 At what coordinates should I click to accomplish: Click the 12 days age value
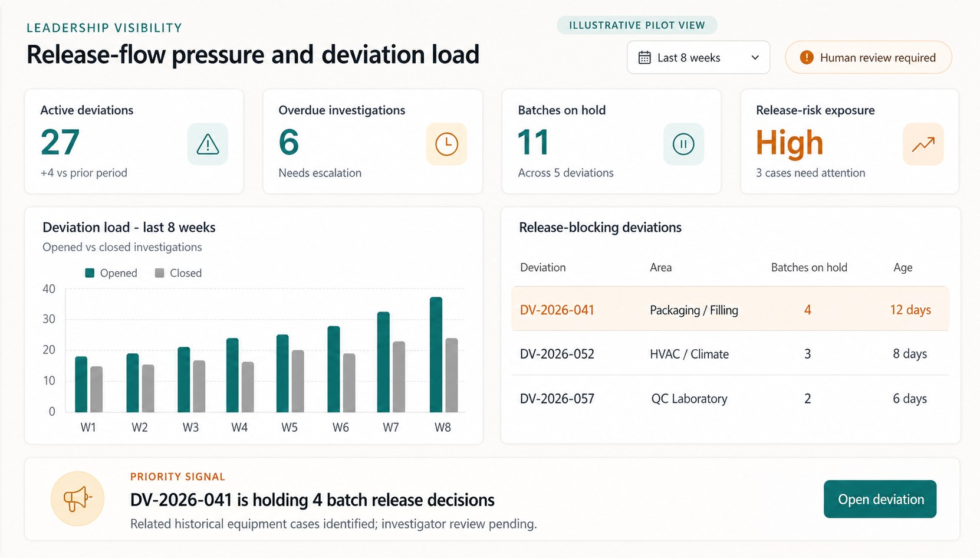[x=910, y=310]
